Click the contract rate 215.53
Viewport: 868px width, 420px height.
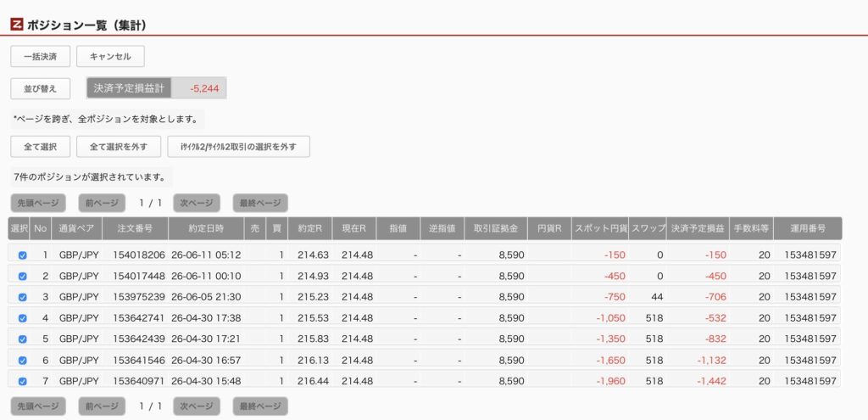(x=313, y=318)
